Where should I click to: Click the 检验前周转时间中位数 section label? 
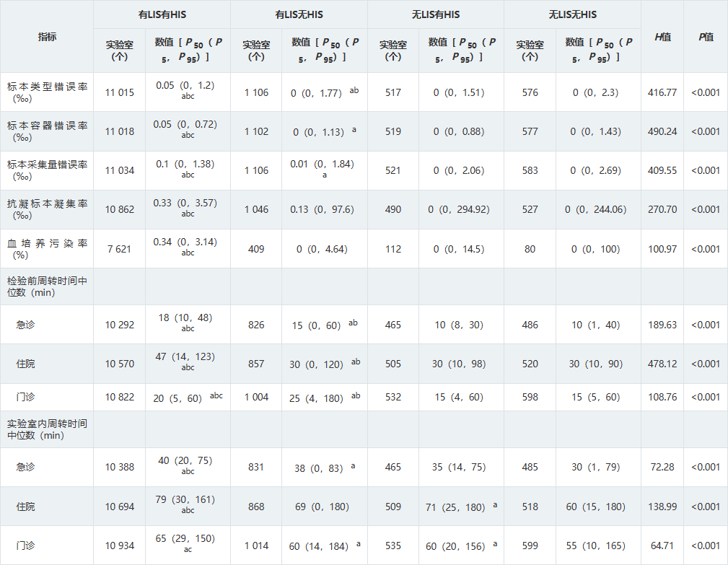tap(47, 286)
